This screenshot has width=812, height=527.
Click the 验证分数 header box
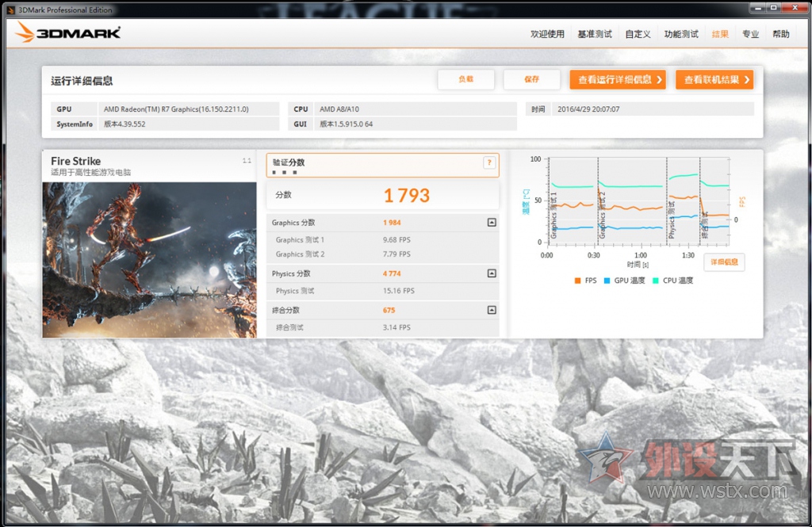pyautogui.click(x=383, y=165)
